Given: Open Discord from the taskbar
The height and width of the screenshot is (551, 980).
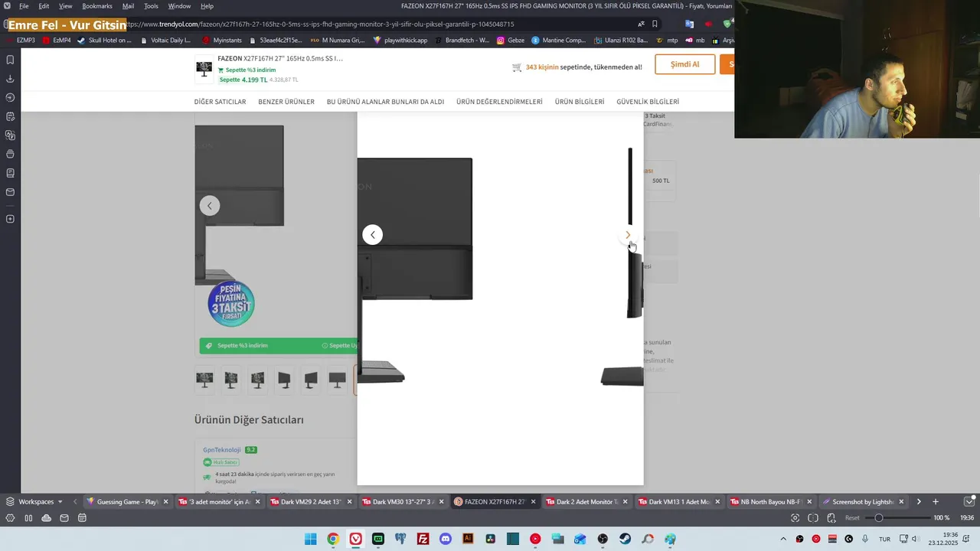Looking at the screenshot, I should (x=446, y=539).
